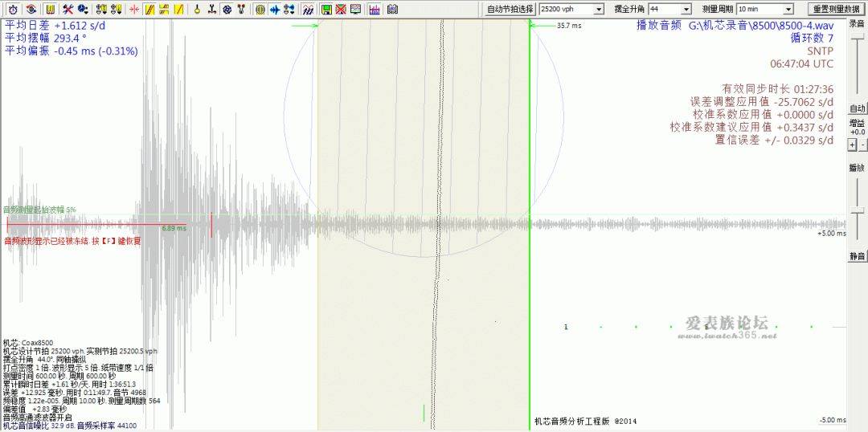Toggle the 静音 mute button
868x432 pixels.
click(858, 256)
